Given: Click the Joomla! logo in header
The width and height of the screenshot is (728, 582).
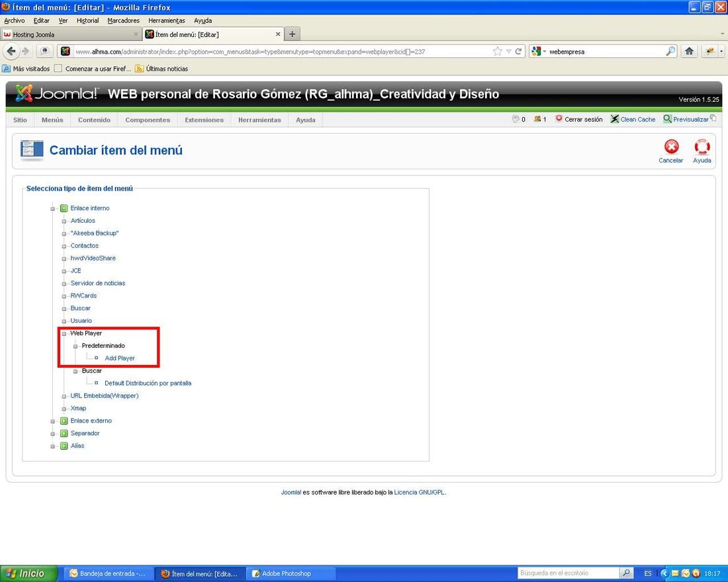Looking at the screenshot, I should click(57, 93).
